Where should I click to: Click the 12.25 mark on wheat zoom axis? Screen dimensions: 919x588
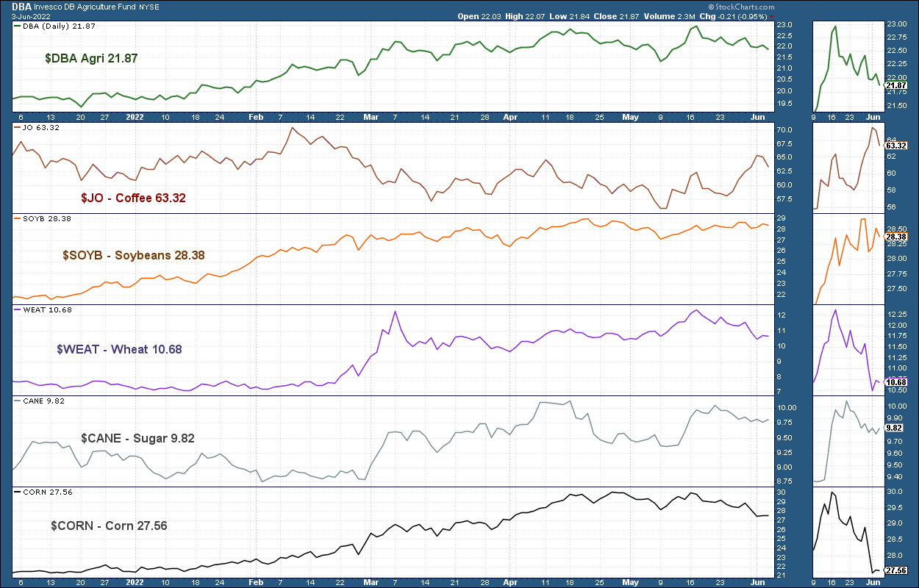[x=897, y=315]
